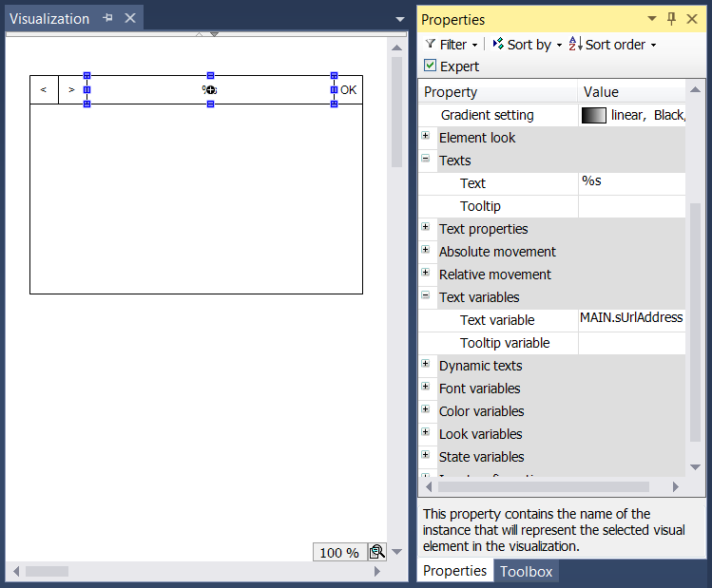The height and width of the screenshot is (588, 712).
Task: Expand the Font variables group
Action: [426, 386]
